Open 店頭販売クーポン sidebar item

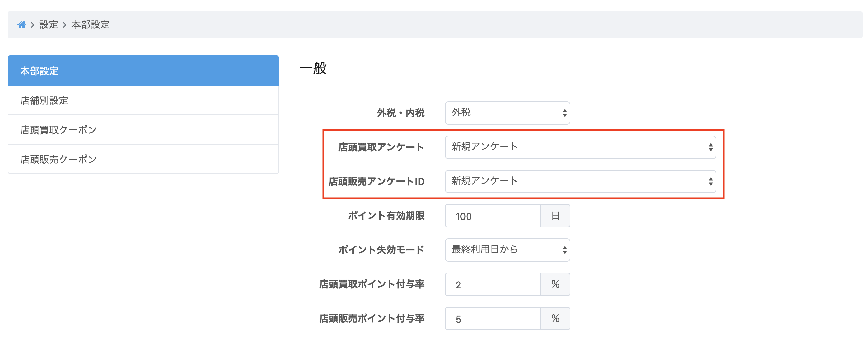[x=143, y=159]
